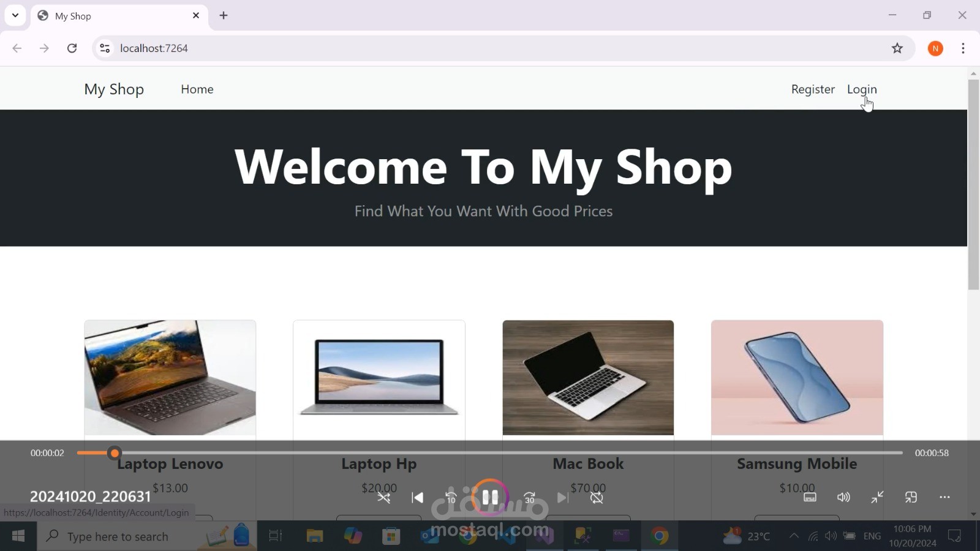Viewport: 980px width, 551px height.
Task: Click the scrollbar down arrow
Action: (x=973, y=514)
